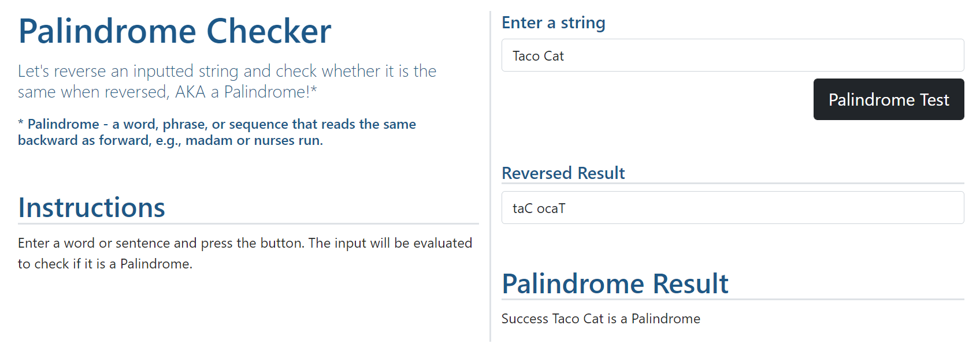The height and width of the screenshot is (351, 980).
Task: Click the Palindrome Result heading
Action: tap(615, 283)
